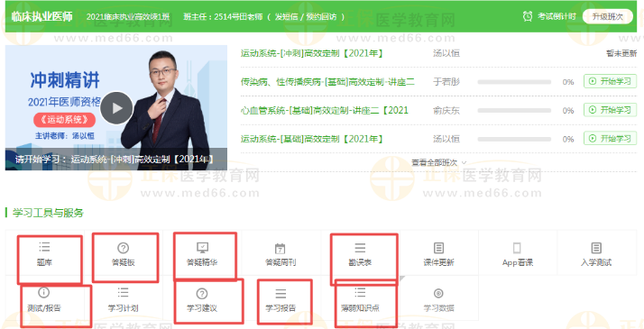Open the 答疑周刊 calendar icon

click(281, 249)
